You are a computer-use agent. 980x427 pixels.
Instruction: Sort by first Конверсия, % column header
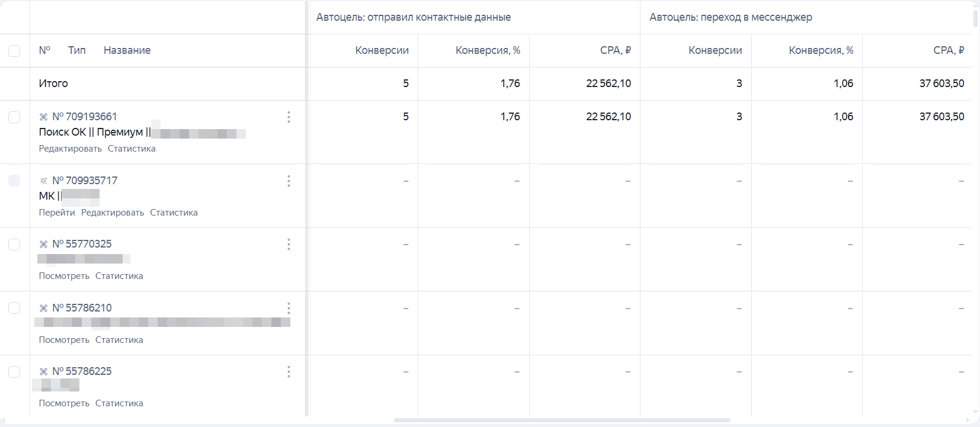[488, 50]
